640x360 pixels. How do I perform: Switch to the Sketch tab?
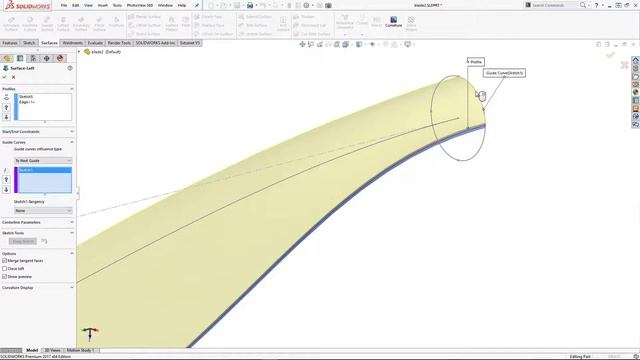click(29, 43)
